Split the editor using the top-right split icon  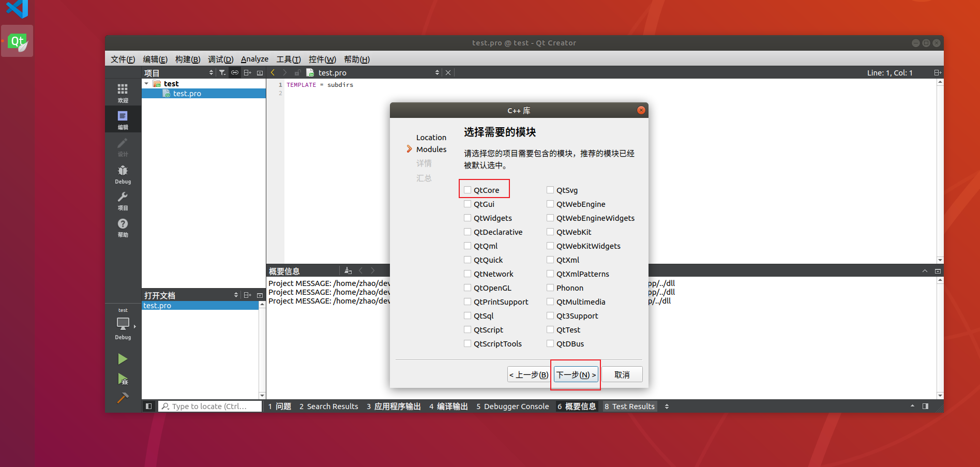(x=937, y=73)
